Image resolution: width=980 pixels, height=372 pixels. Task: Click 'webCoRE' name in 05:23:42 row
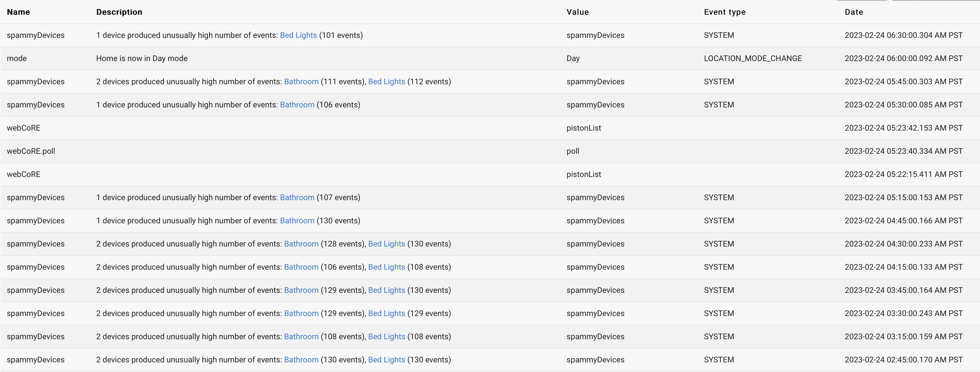[23, 128]
